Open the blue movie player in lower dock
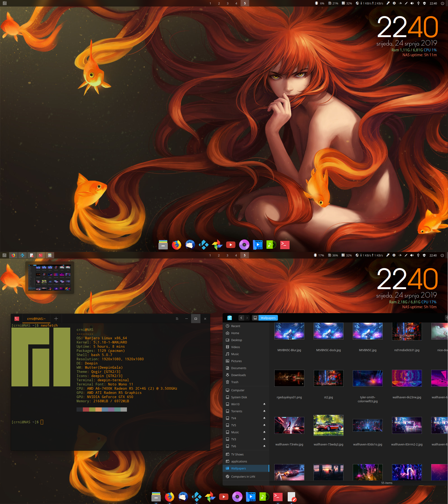448x504 pixels. click(x=251, y=497)
